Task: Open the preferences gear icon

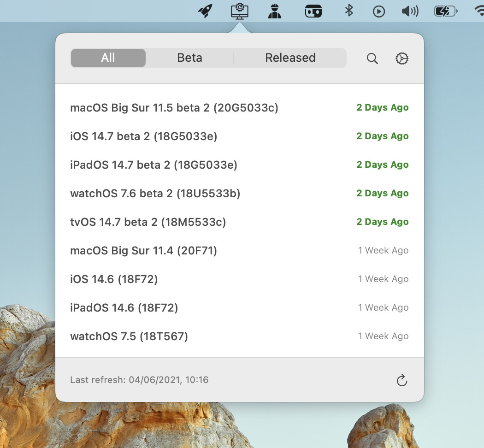Action: (x=402, y=59)
